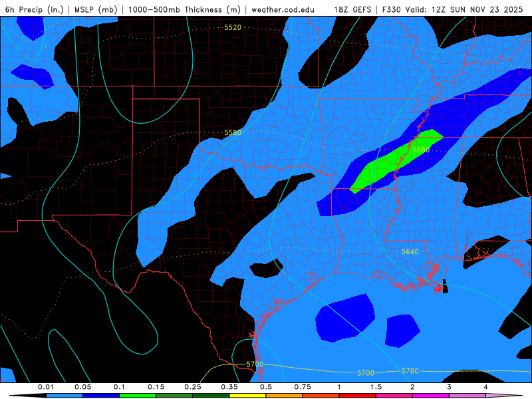
Task: Select the "1000-500mb Thickness (m)" header text
Action: click(184, 10)
